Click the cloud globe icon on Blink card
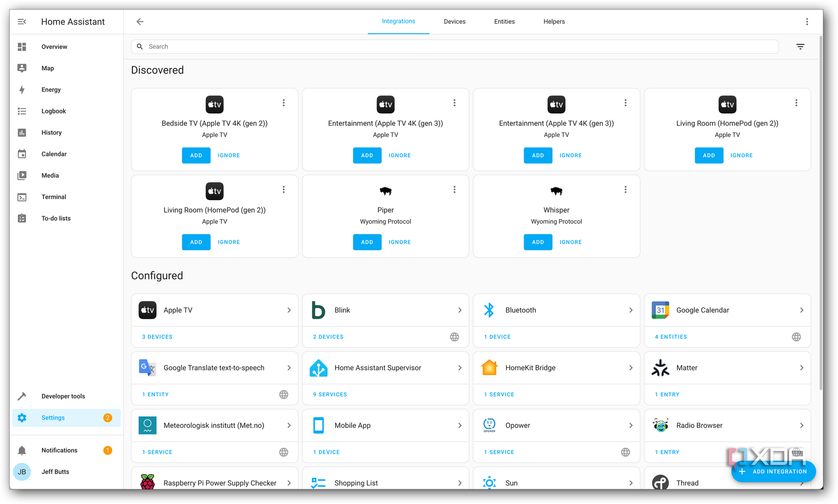This screenshot has width=838, height=504. click(455, 337)
